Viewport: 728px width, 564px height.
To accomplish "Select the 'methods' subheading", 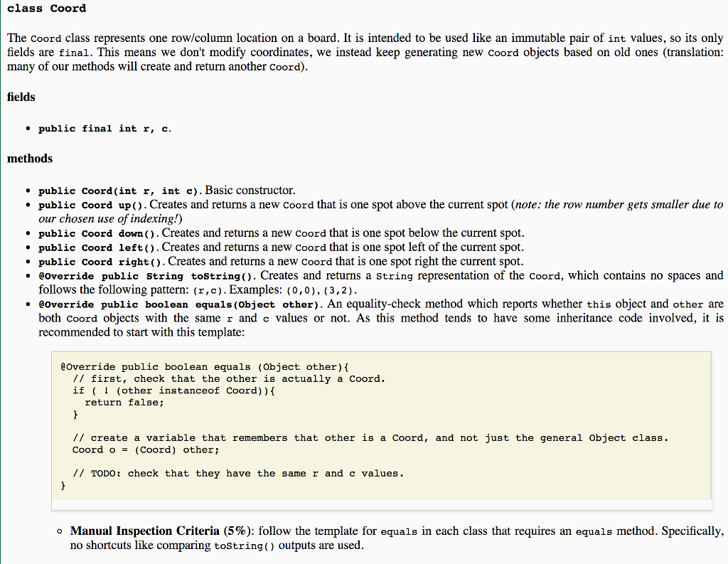I will [30, 159].
